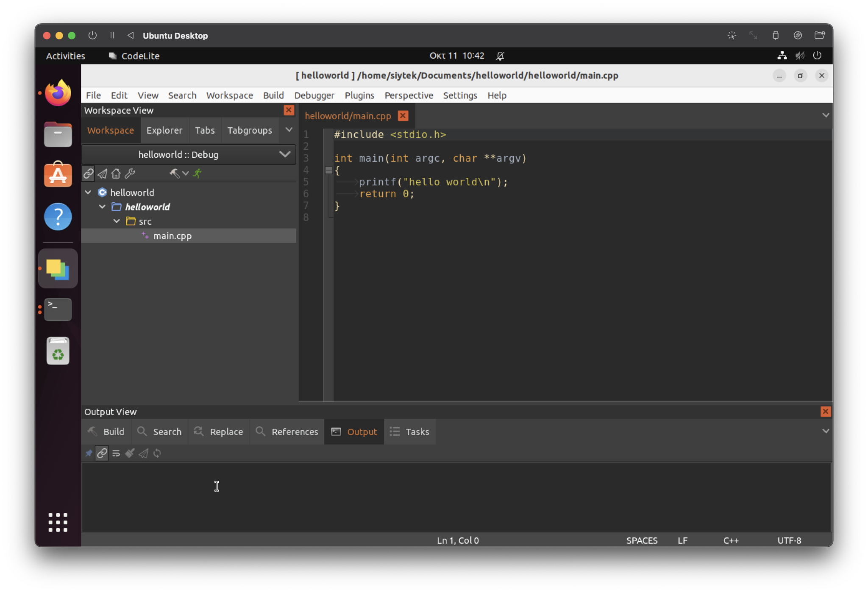868x593 pixels.
Task: Open build options dropdown next to hammer
Action: click(185, 173)
